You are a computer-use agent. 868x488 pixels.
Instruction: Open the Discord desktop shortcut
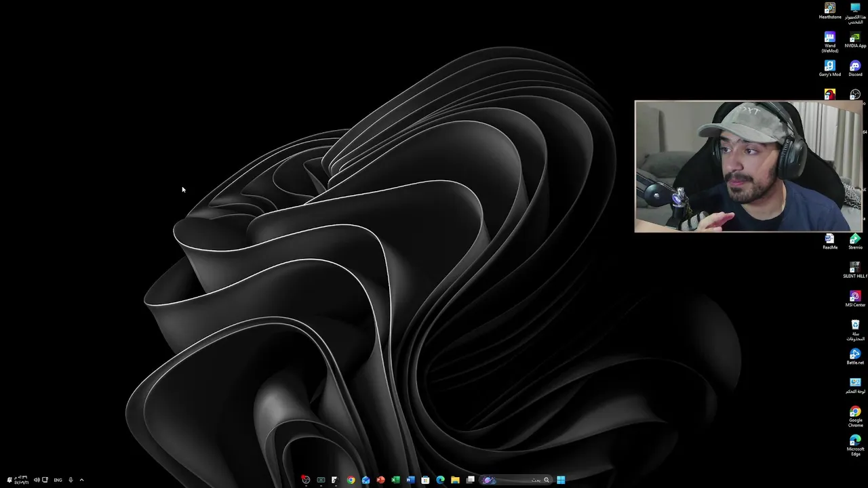pyautogui.click(x=855, y=68)
